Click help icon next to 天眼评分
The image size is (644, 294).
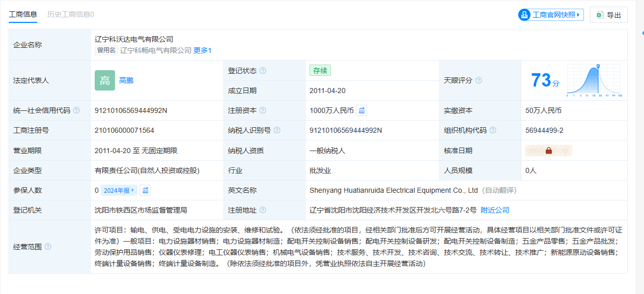coord(479,80)
